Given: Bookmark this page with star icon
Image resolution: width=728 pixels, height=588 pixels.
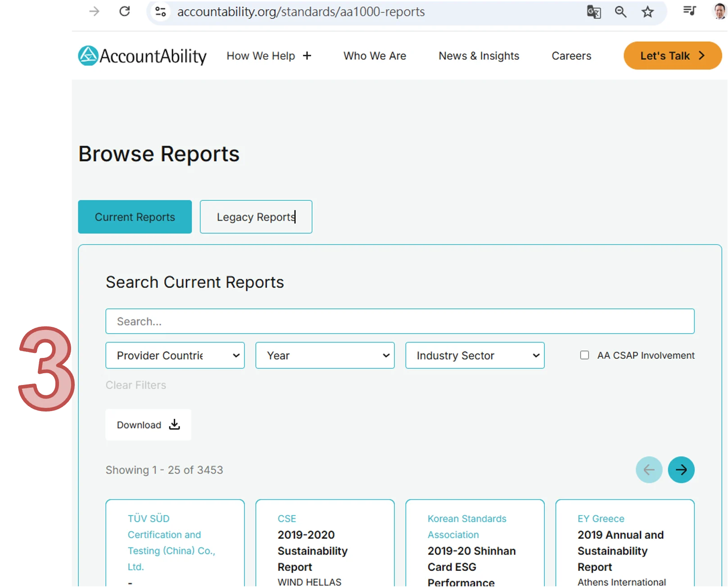Looking at the screenshot, I should pos(647,12).
